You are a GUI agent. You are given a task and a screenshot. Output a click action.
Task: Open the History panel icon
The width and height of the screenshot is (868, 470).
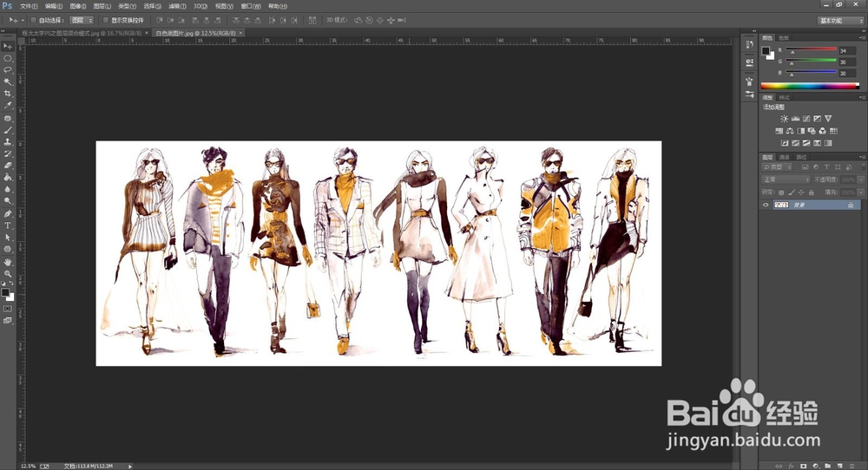click(750, 45)
